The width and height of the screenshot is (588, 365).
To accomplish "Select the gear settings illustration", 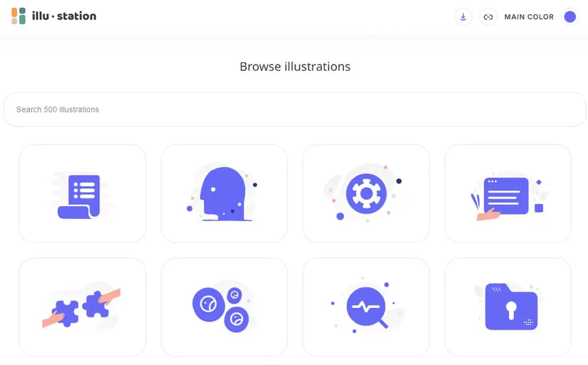I will (x=366, y=194).
